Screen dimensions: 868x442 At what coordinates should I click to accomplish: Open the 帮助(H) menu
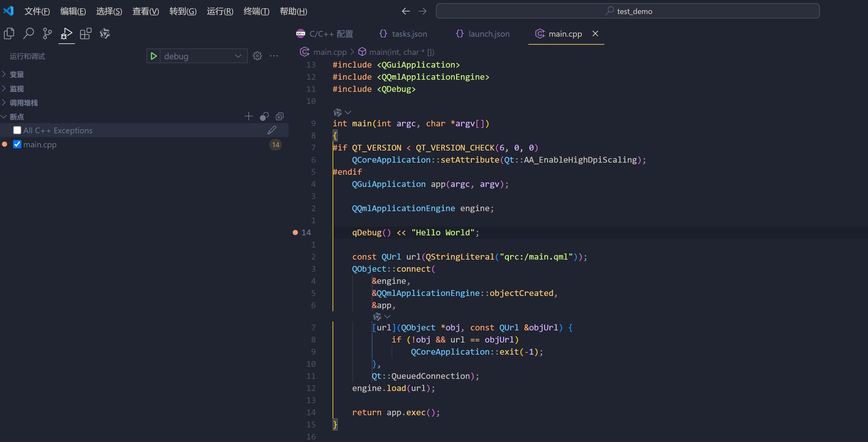pyautogui.click(x=293, y=11)
